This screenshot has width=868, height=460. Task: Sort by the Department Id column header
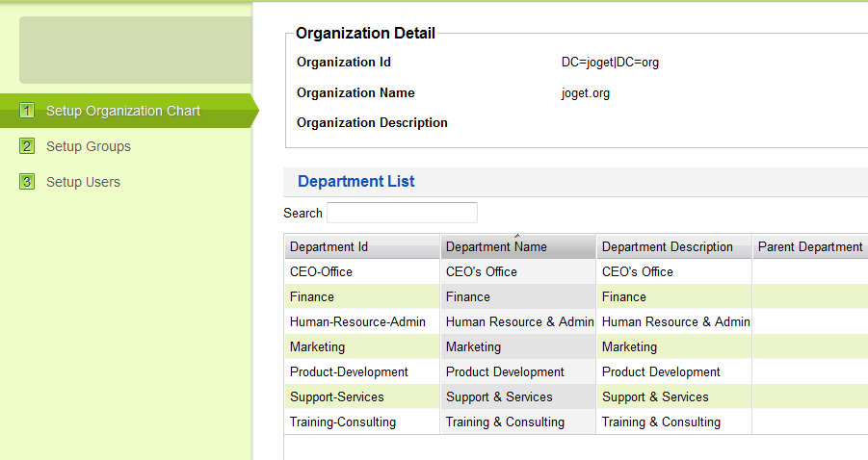click(x=329, y=247)
